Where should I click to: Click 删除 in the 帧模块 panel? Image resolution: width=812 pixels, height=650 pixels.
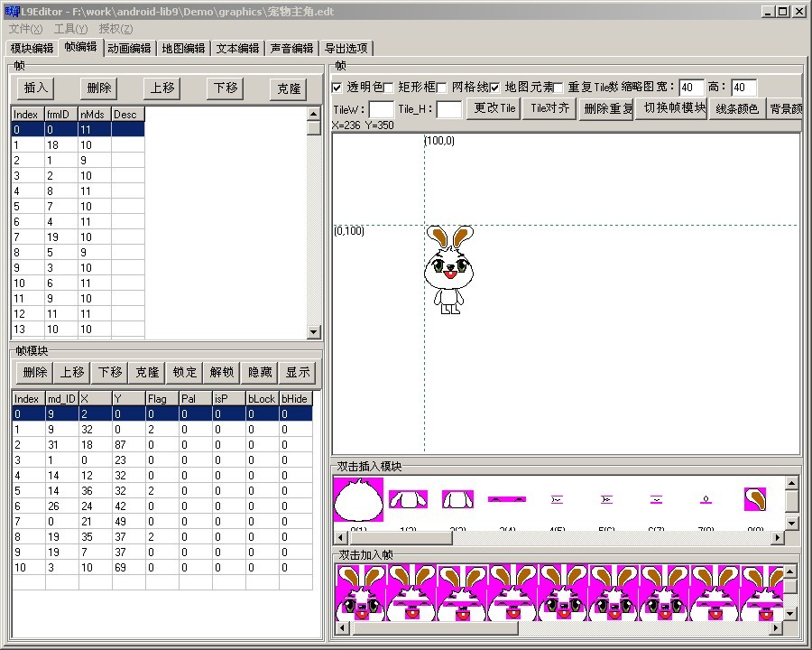coord(34,372)
